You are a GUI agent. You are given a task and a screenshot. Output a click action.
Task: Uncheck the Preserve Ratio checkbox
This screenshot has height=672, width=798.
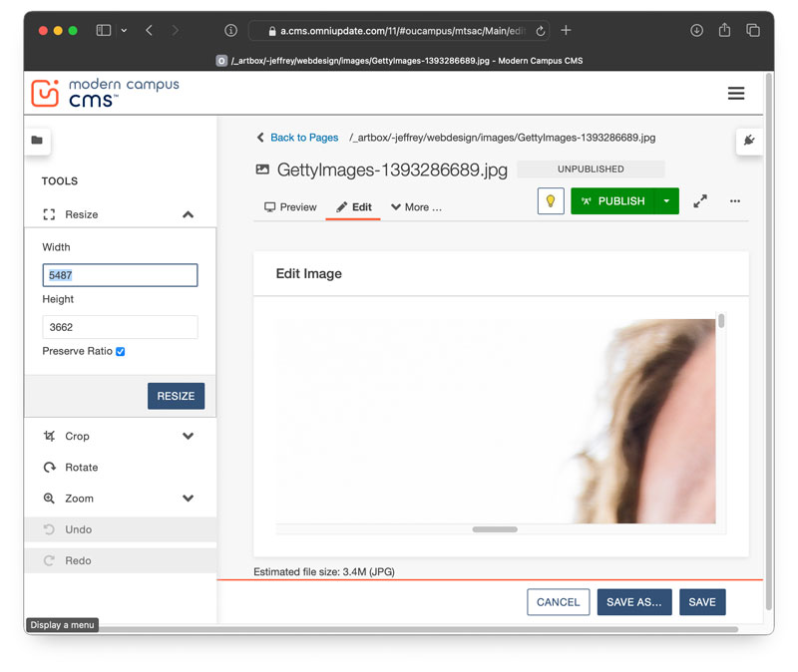pos(121,352)
